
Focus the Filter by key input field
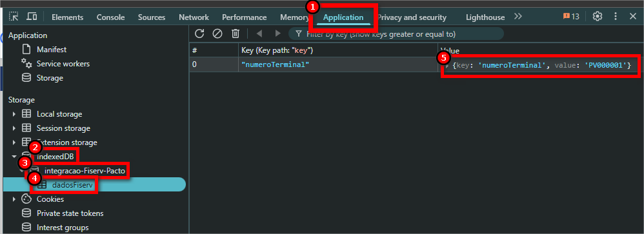396,34
